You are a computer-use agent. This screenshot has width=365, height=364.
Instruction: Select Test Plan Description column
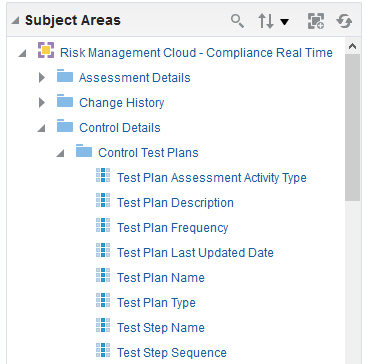(175, 203)
